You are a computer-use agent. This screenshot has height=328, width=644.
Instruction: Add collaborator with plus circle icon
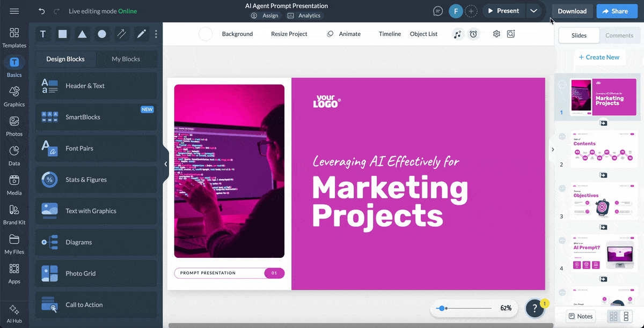click(471, 11)
